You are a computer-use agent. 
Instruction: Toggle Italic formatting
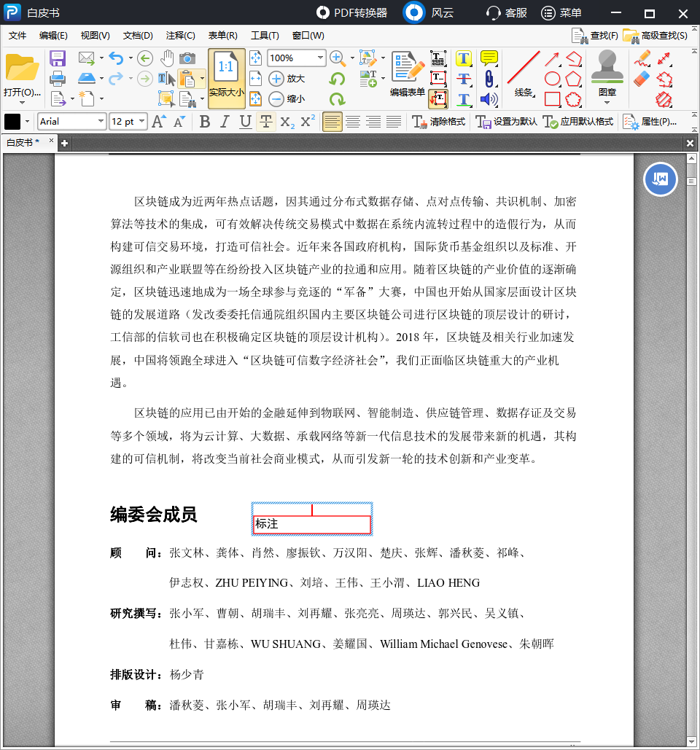tap(225, 122)
